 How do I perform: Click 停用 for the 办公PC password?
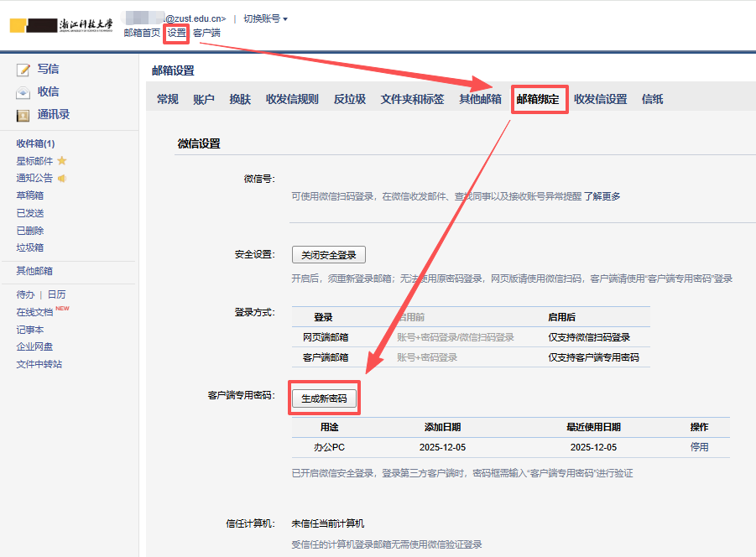coord(699,447)
